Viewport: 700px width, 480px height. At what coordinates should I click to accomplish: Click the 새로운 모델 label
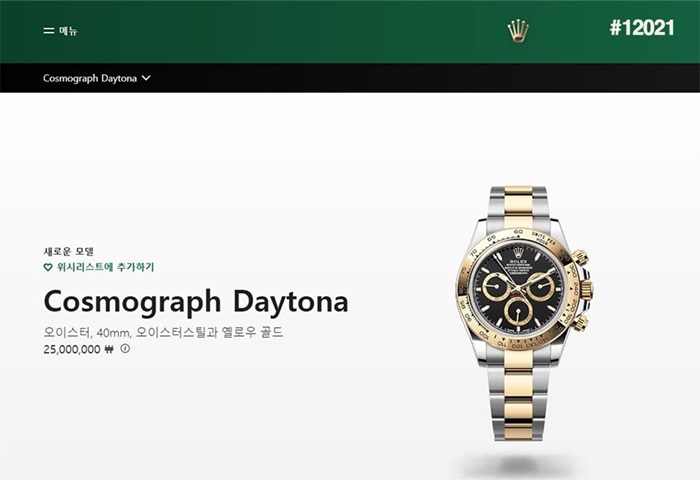(x=68, y=251)
